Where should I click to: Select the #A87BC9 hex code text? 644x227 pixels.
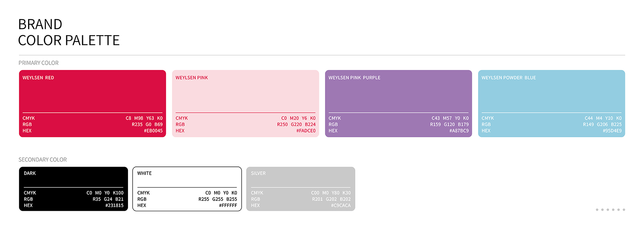pyautogui.click(x=459, y=131)
